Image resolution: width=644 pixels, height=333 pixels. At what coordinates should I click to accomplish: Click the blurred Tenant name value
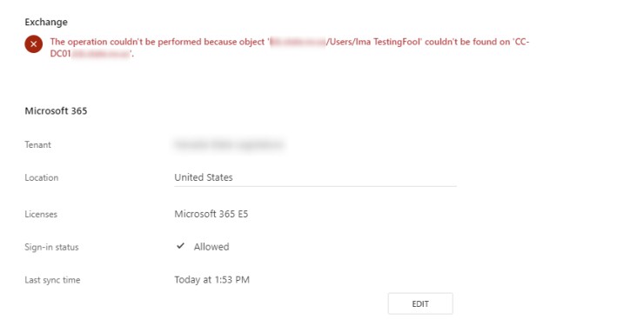click(229, 144)
